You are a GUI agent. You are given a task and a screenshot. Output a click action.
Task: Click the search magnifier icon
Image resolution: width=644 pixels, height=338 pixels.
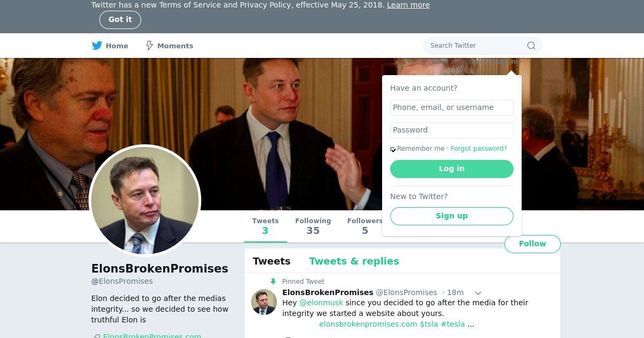pos(531,46)
